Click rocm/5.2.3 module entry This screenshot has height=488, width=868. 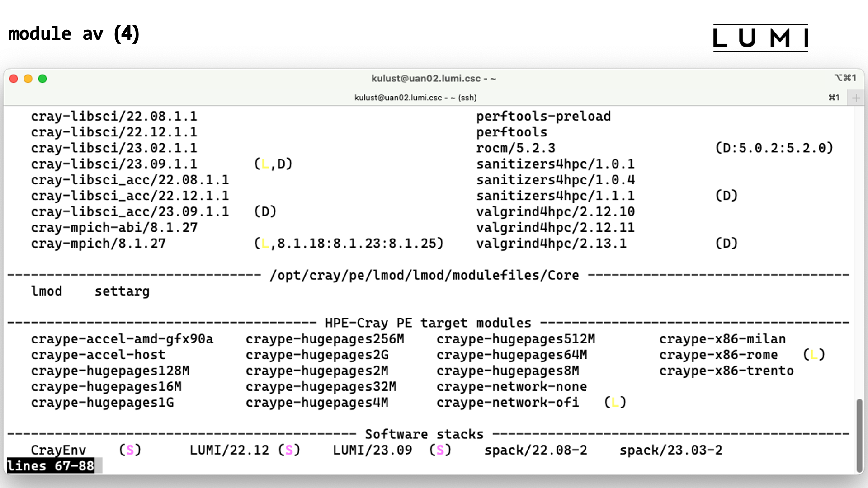(x=516, y=148)
